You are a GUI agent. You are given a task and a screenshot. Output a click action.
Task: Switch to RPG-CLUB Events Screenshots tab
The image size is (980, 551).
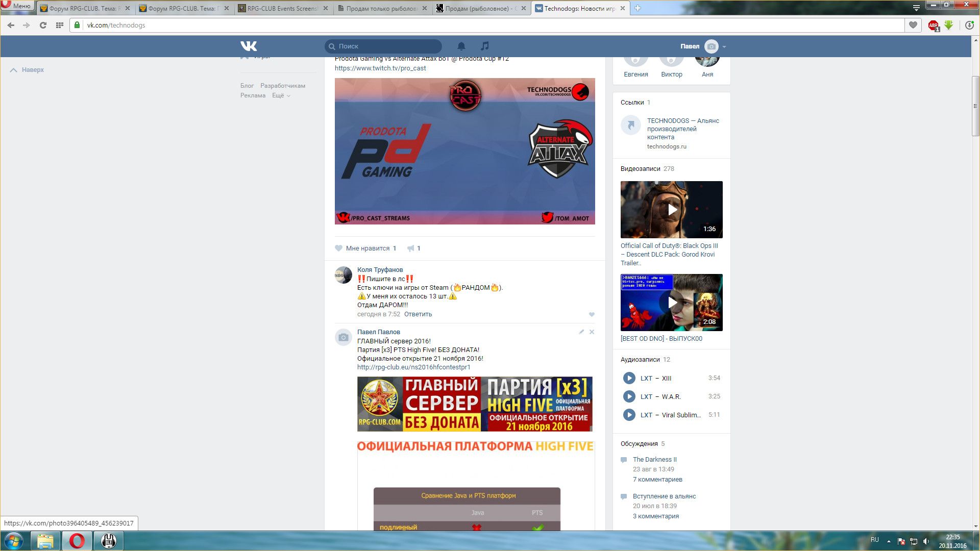tap(282, 8)
